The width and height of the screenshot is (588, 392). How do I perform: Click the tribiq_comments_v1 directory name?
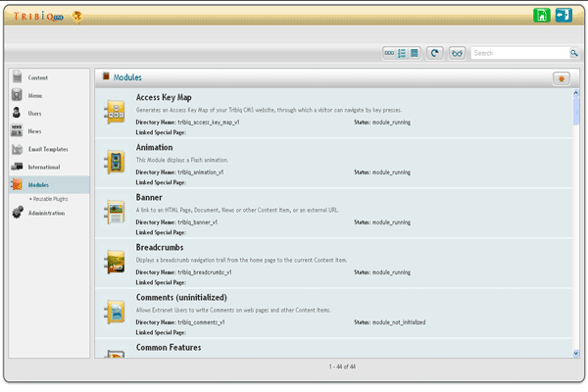pos(201,322)
